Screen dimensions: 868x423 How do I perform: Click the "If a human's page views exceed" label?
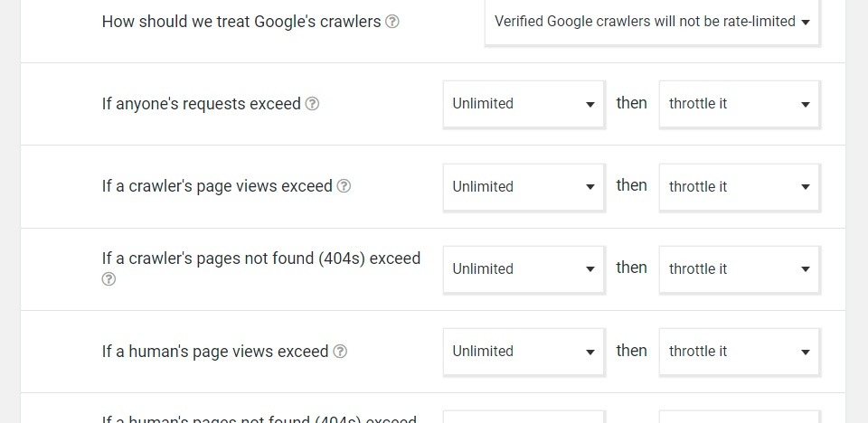[x=215, y=352]
